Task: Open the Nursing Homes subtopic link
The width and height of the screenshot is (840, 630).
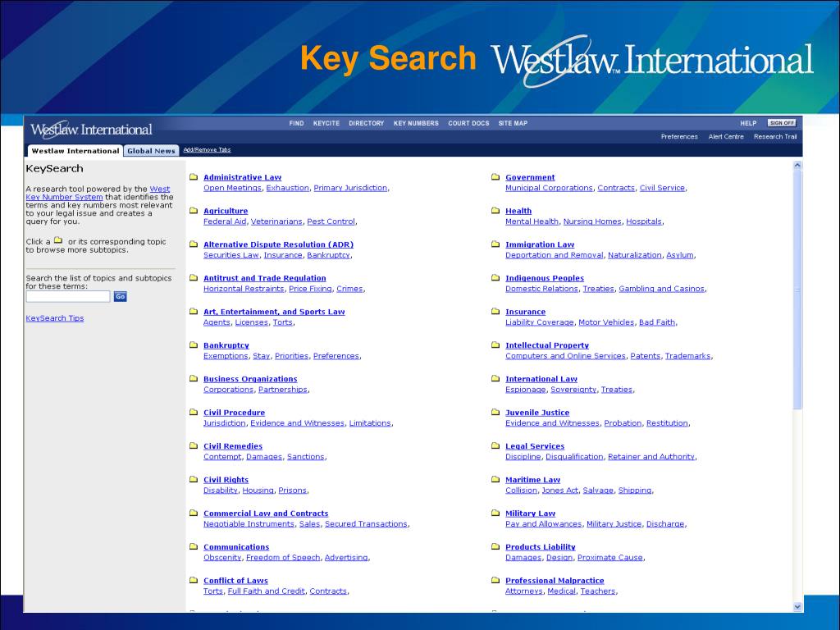Action: 592,221
